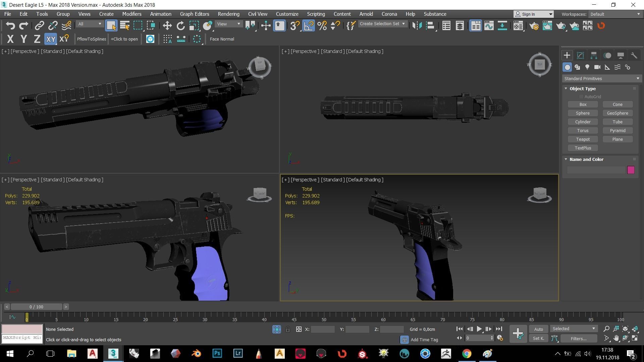Image resolution: width=644 pixels, height=362 pixels.
Task: Open the Corona menu
Action: (389, 14)
